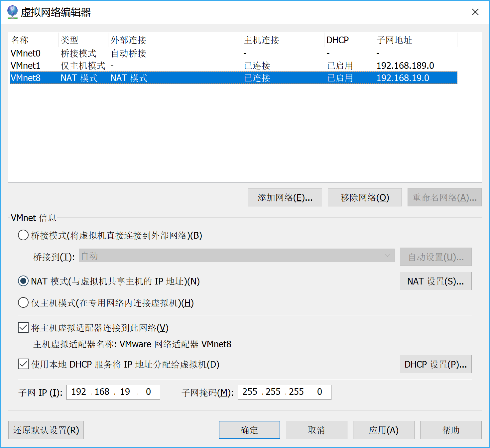Viewport: 490px width, 448px height.
Task: Click first octet 255 of 子网掩码
Action: tap(250, 392)
